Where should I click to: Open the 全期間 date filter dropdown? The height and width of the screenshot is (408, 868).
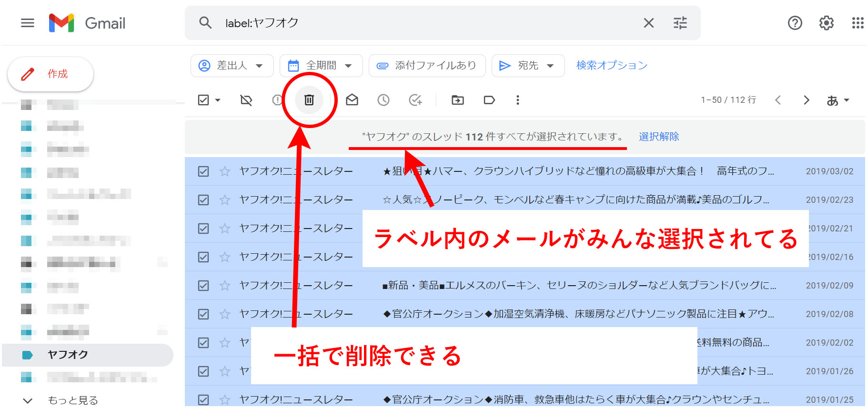pyautogui.click(x=321, y=66)
